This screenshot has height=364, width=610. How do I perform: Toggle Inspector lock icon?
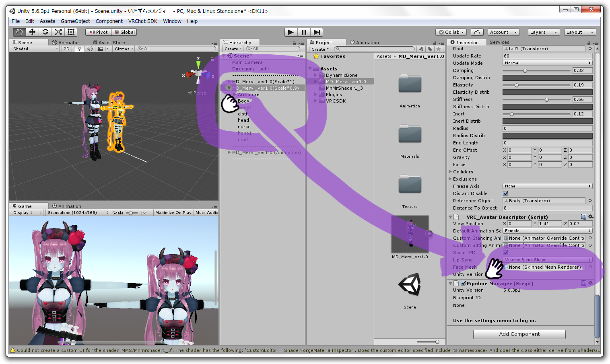(589, 43)
